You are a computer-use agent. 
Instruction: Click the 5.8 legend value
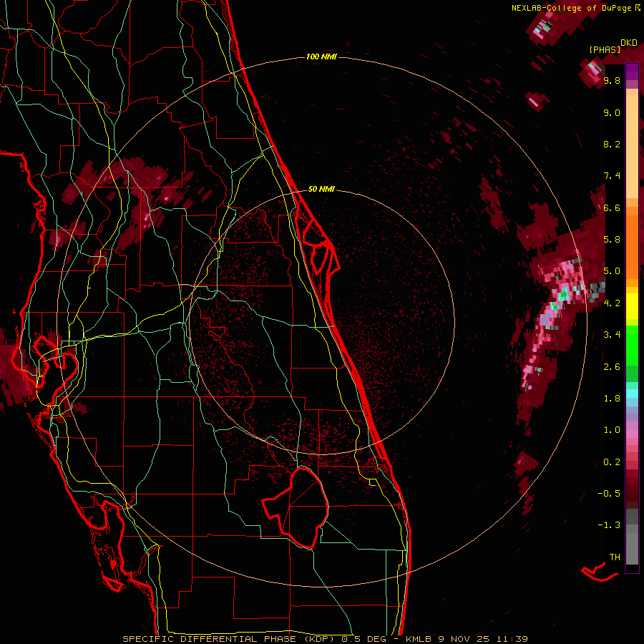pos(612,240)
